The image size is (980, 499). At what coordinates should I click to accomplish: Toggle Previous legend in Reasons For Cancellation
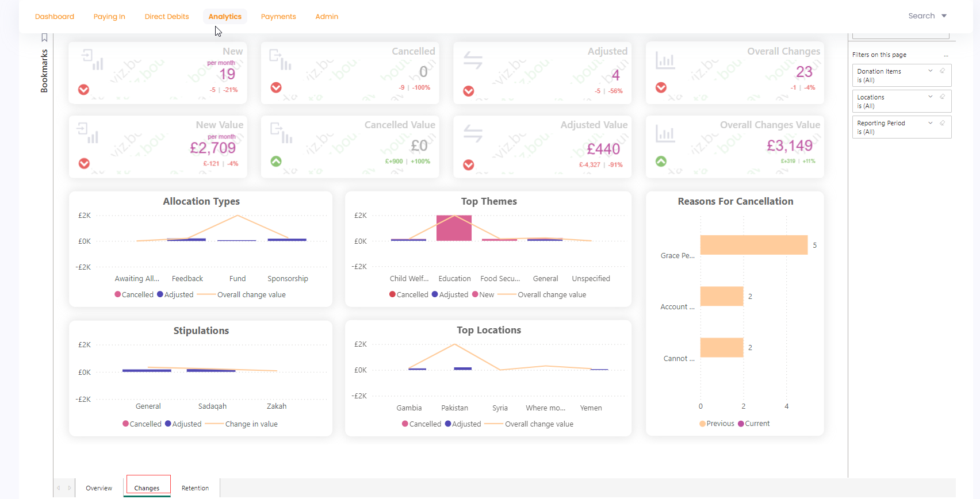pyautogui.click(x=717, y=423)
